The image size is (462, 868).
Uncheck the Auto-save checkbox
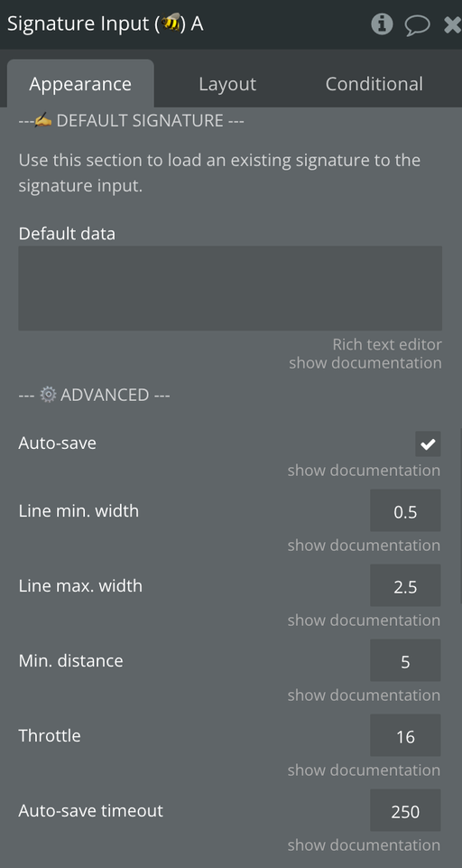pos(429,444)
